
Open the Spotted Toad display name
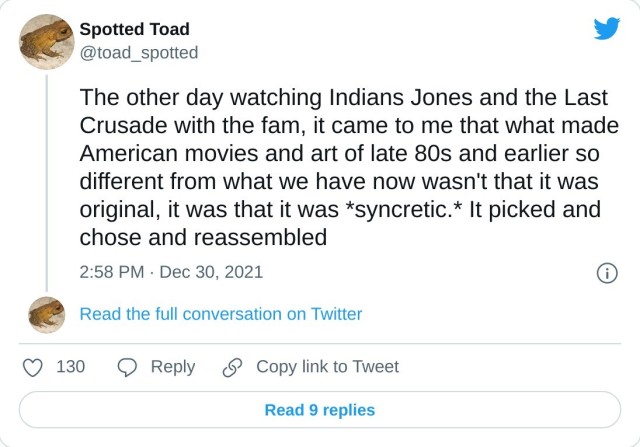(x=134, y=29)
